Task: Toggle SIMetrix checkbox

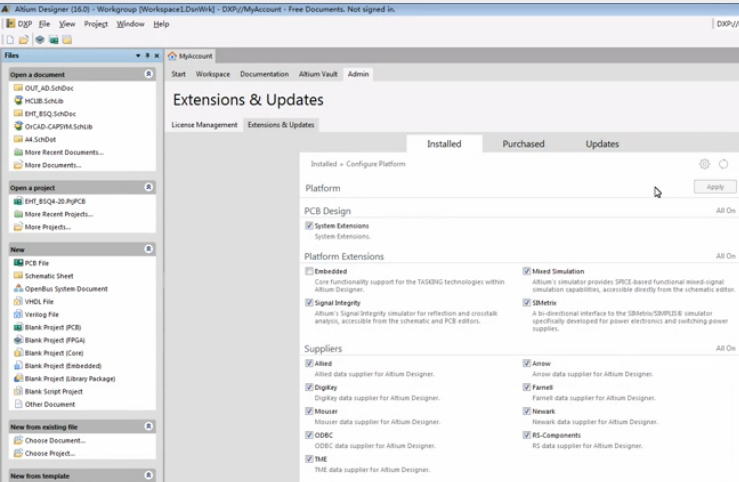Action: pyautogui.click(x=527, y=303)
